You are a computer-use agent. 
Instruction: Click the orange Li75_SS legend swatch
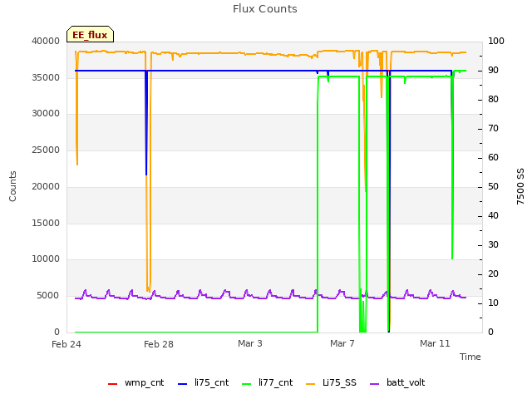point(310,384)
